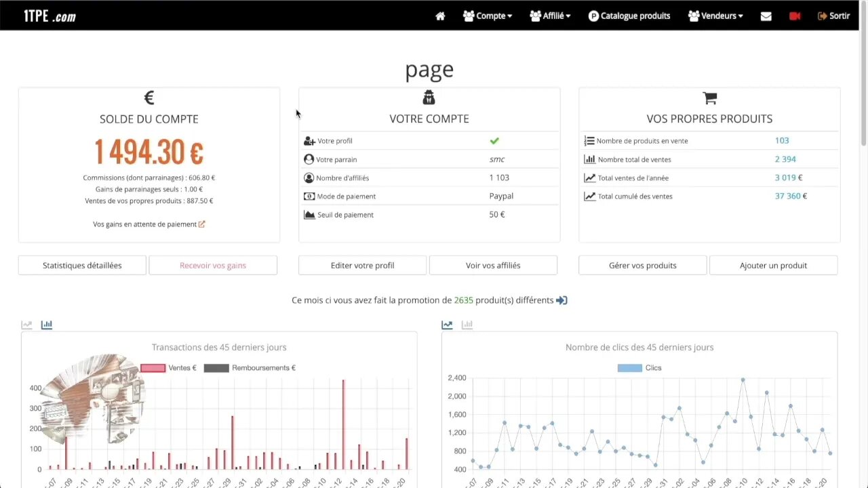Viewport: 868px width, 488px height.
Task: Open the Vendeurs dropdown menu
Action: [x=715, y=16]
